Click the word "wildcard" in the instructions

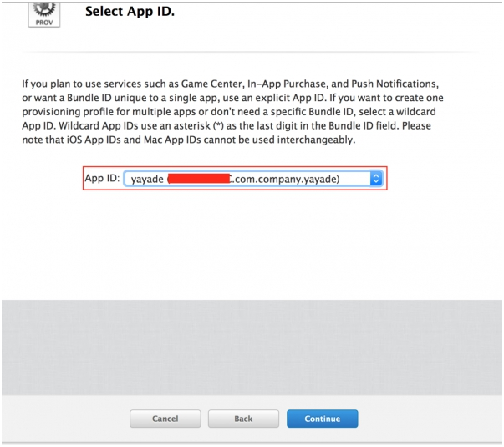pyautogui.click(x=420, y=111)
